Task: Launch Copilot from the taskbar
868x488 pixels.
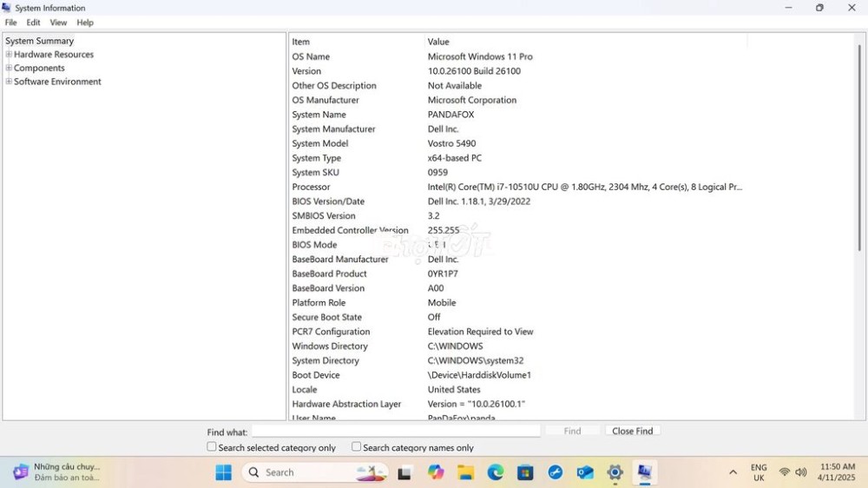Action: click(436, 472)
